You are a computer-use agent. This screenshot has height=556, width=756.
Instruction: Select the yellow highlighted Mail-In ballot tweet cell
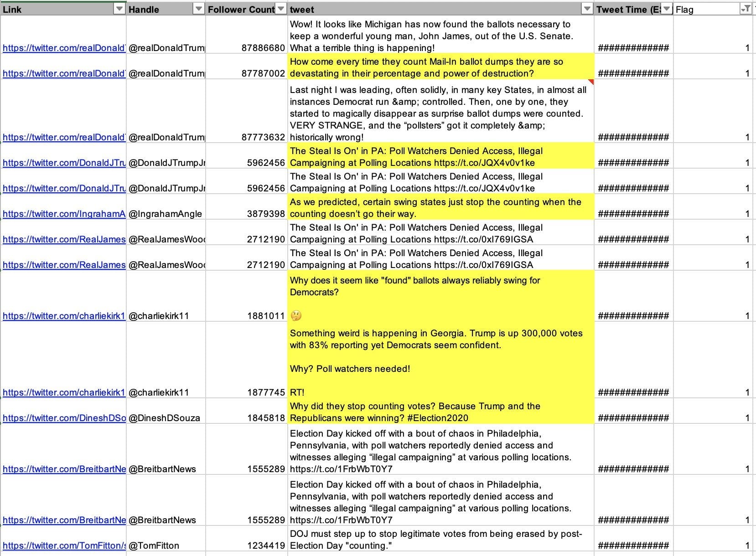441,67
